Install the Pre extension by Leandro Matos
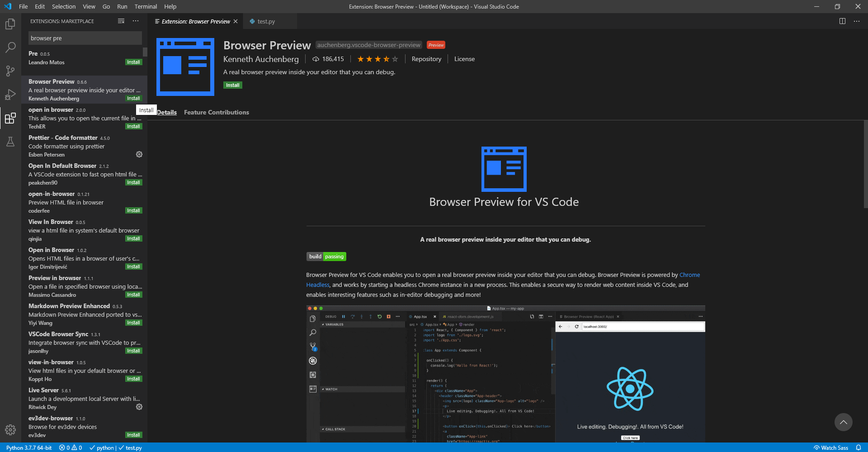 point(133,62)
